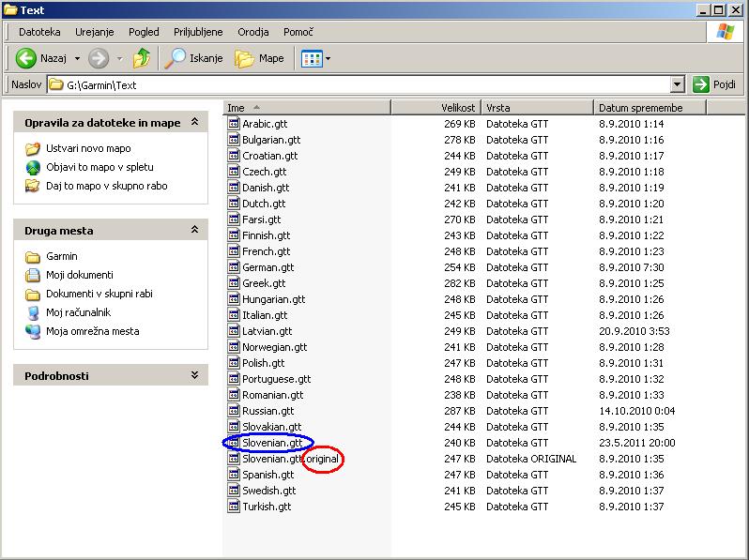The width and height of the screenshot is (749, 560).
Task: Go up one folder level
Action: (x=142, y=58)
